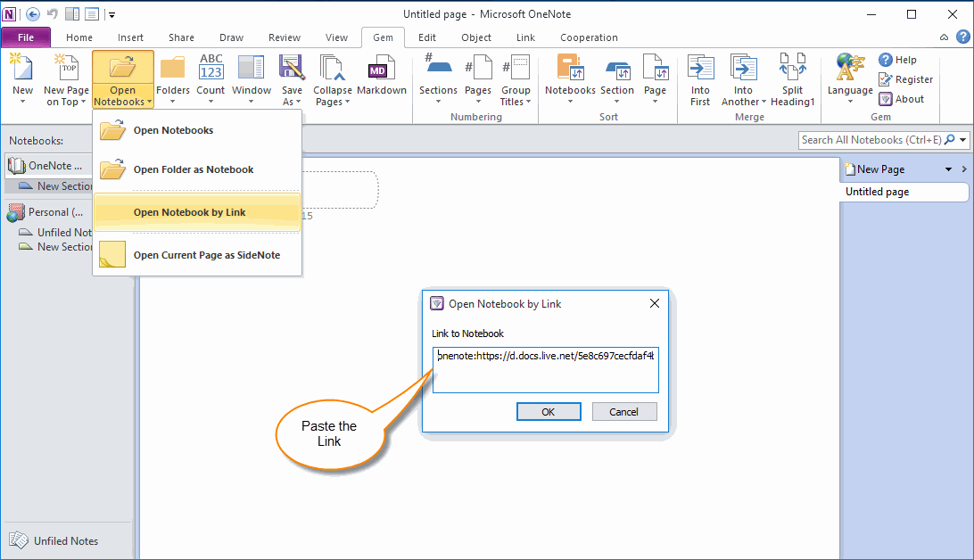
Task: Switch to the Home ribbon tab
Action: (x=78, y=37)
